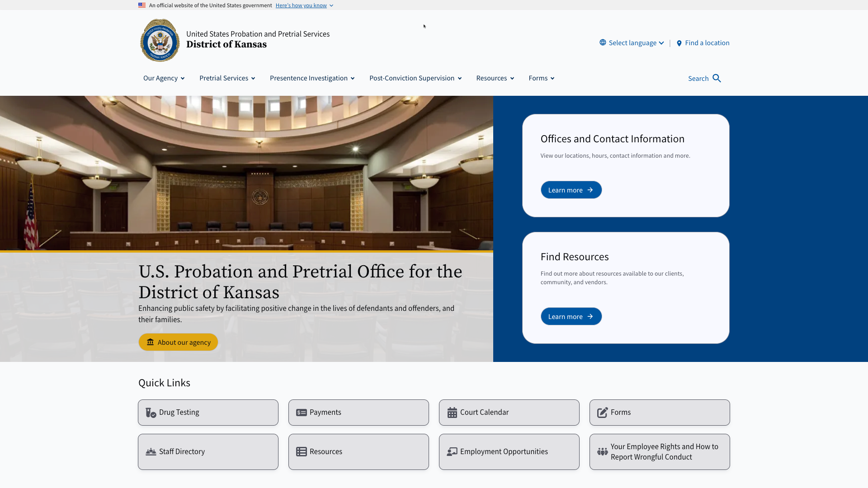Open the Employment Opportunities quick link
The height and width of the screenshot is (488, 868).
pos(509,452)
